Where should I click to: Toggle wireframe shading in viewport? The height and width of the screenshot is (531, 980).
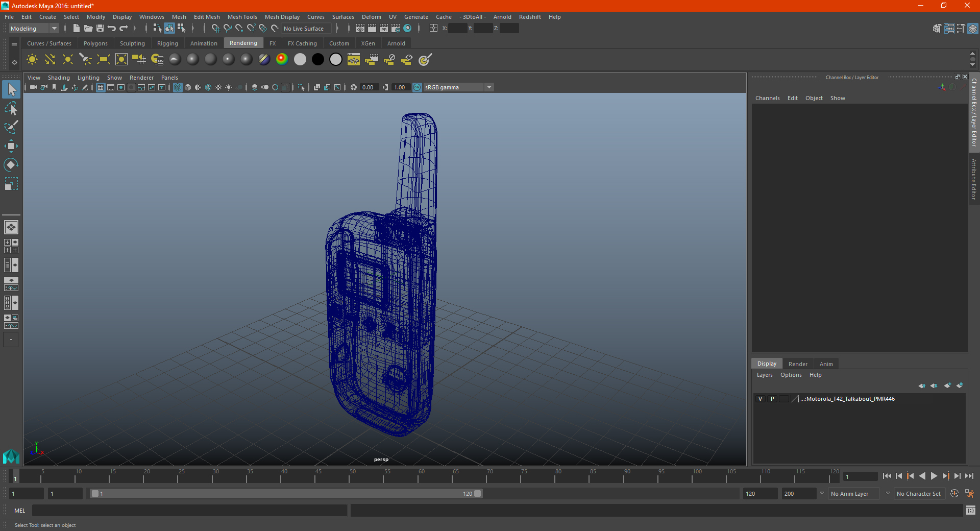point(178,87)
